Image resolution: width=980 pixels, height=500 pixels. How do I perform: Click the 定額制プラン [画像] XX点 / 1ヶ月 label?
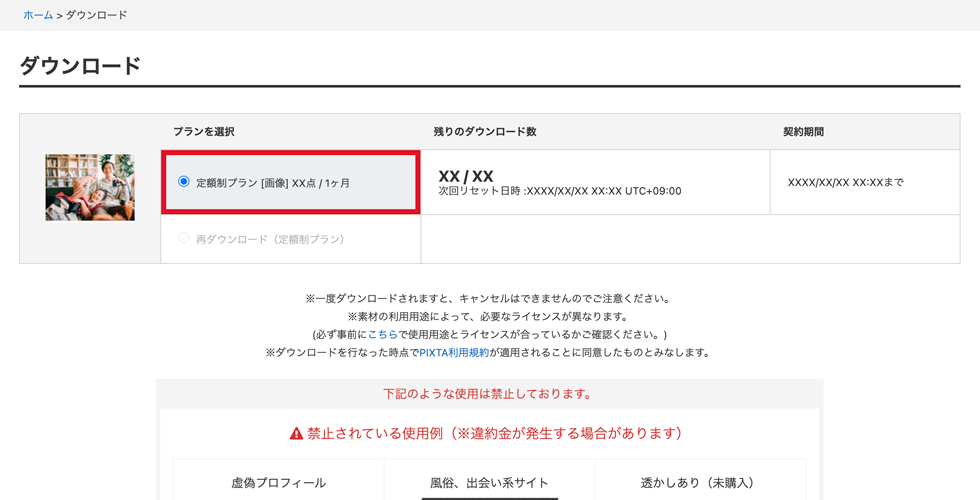point(273,182)
